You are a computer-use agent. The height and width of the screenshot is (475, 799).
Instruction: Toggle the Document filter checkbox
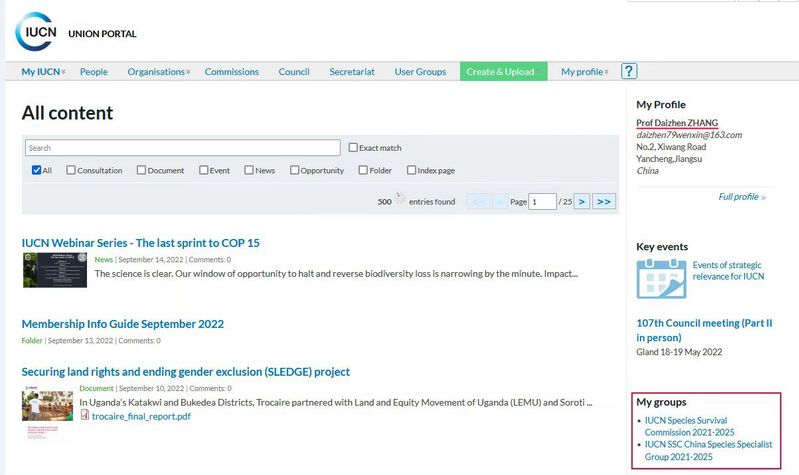[x=141, y=170]
